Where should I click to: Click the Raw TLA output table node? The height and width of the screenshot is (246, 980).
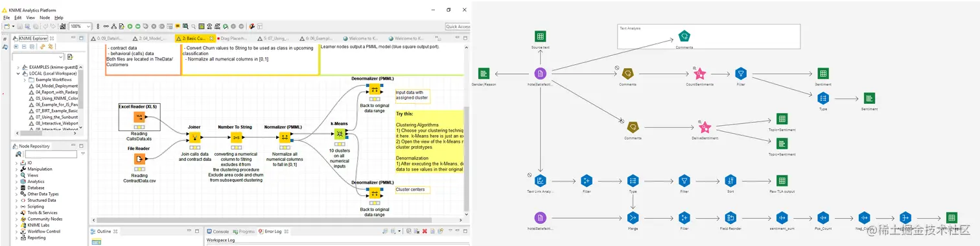click(x=782, y=181)
